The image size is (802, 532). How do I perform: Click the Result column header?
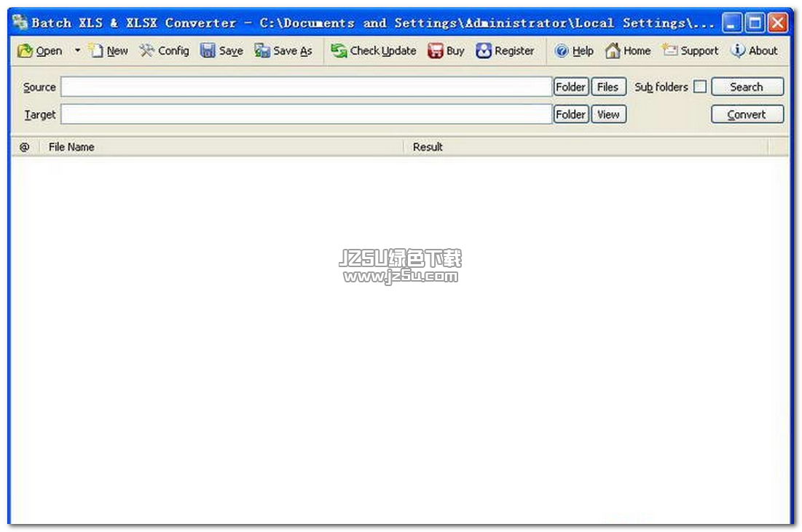point(586,147)
